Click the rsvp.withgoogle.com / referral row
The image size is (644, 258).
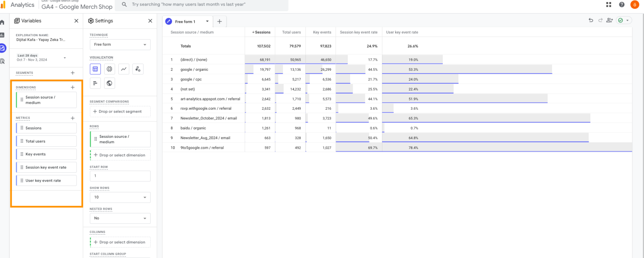coord(397,109)
